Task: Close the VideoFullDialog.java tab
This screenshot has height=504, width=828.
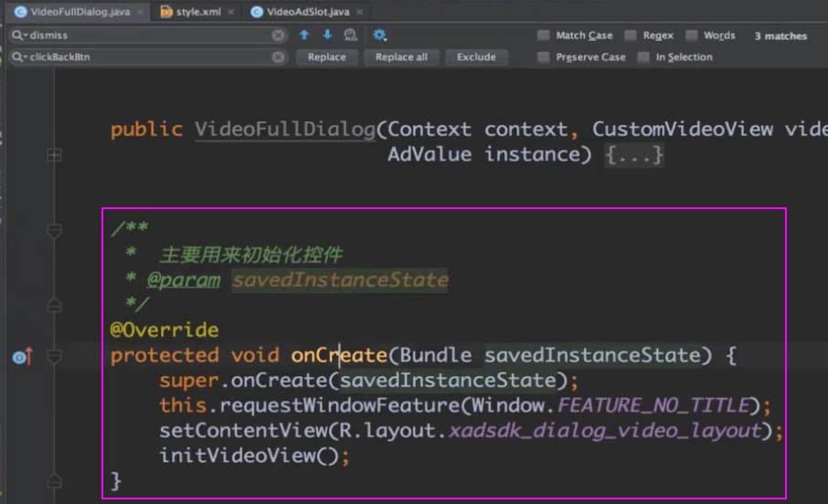Action: (141, 12)
